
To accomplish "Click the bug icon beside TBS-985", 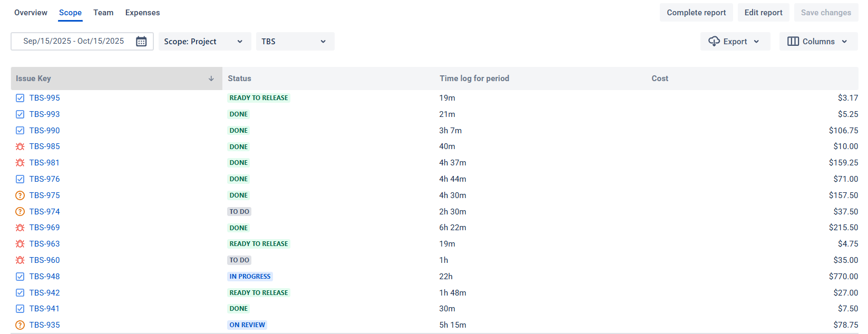I will click(x=20, y=146).
